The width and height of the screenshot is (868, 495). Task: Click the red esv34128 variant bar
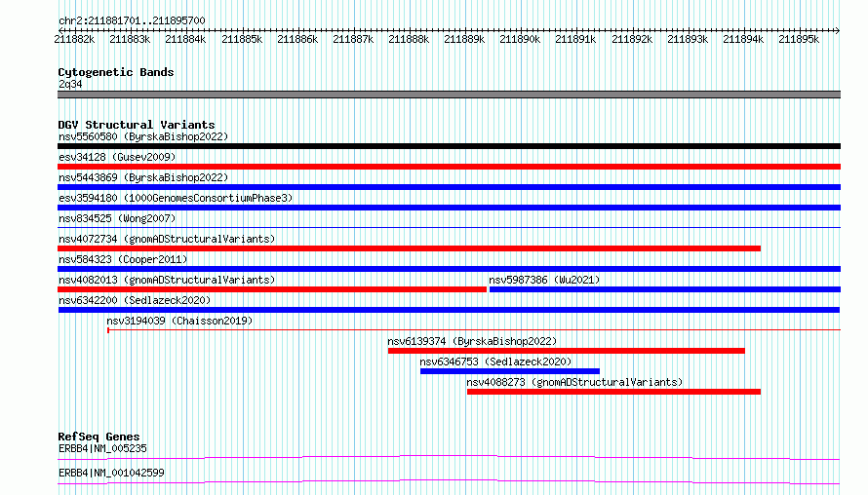tap(449, 167)
